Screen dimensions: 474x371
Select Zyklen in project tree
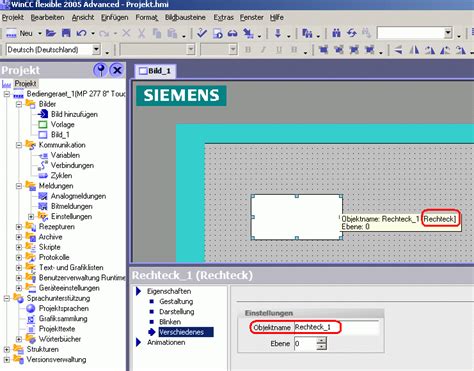tap(61, 176)
